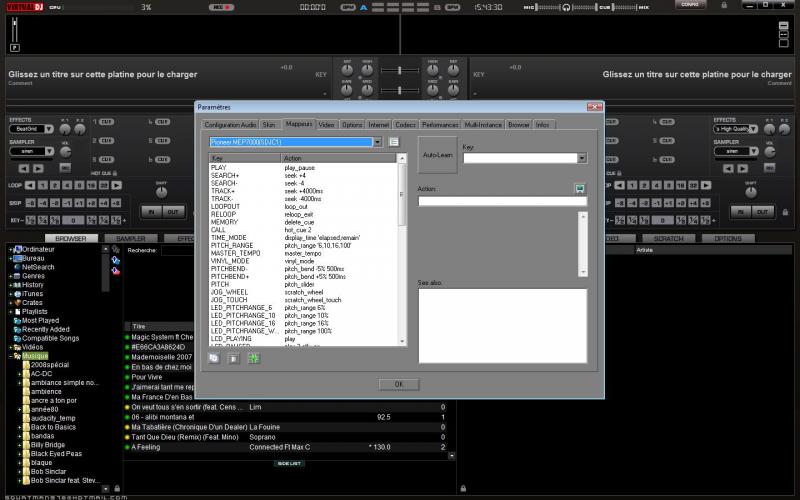Click into the Action text field
This screenshot has height=500, width=800.
(502, 201)
